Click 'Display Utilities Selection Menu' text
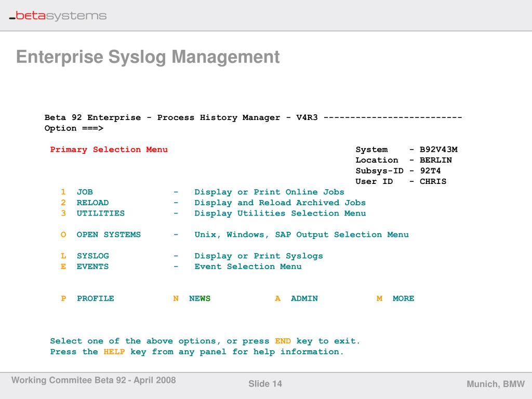 point(280,214)
